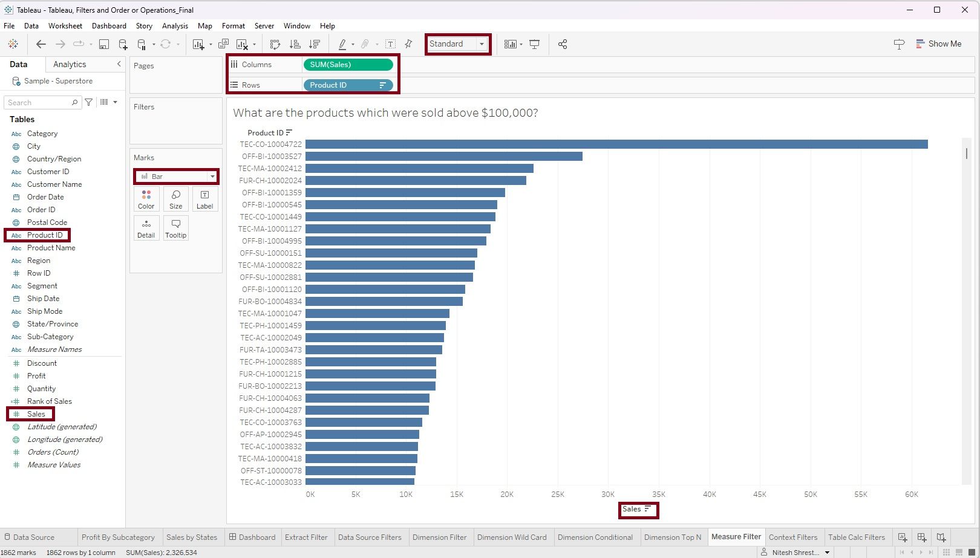Toggle Presentation Mode
This screenshot has height=558, width=980.
[x=535, y=44]
